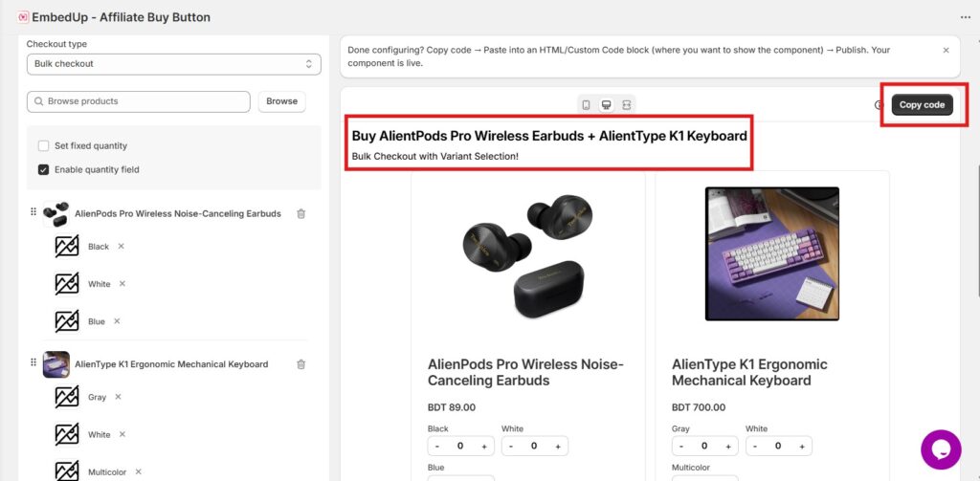This screenshot has width=980, height=481.
Task: Increase the White keyboard quantity in preview
Action: coord(801,446)
